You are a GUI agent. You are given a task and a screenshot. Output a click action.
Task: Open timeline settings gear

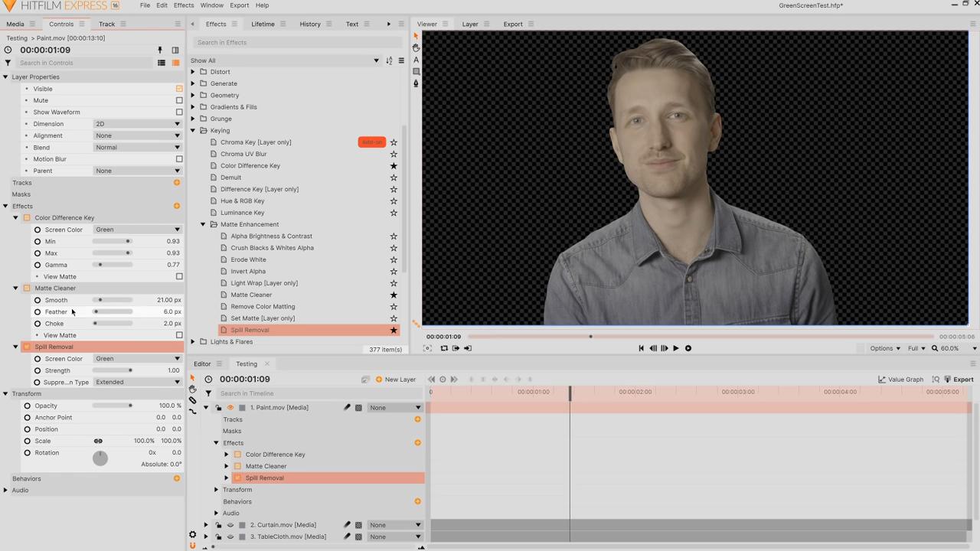pos(193,535)
